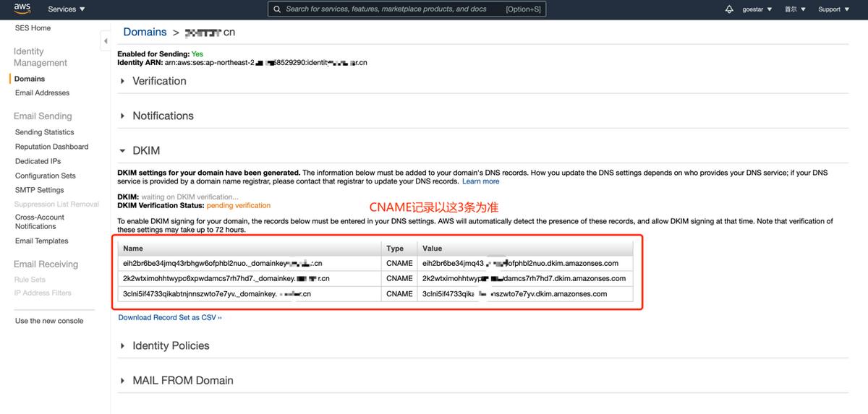Image resolution: width=868 pixels, height=414 pixels.
Task: Open the Support dropdown menu
Action: [834, 9]
